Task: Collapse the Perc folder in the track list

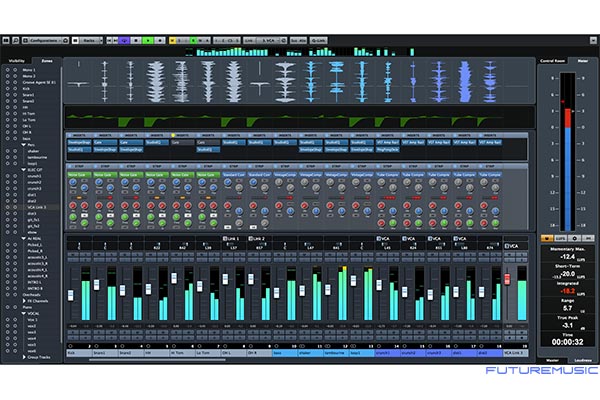Action: tap(23, 145)
